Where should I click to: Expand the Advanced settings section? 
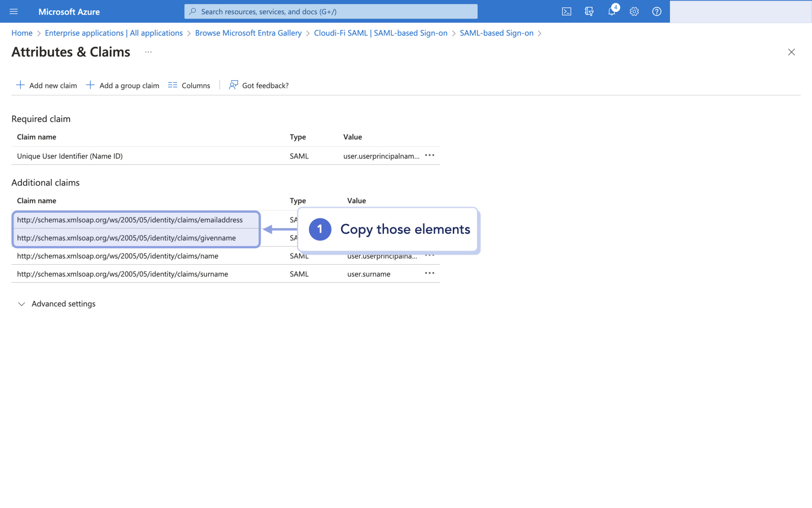pyautogui.click(x=56, y=304)
